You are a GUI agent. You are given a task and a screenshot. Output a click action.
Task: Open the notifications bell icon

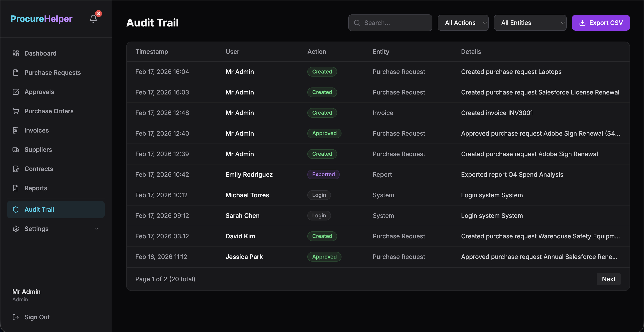[x=93, y=19]
